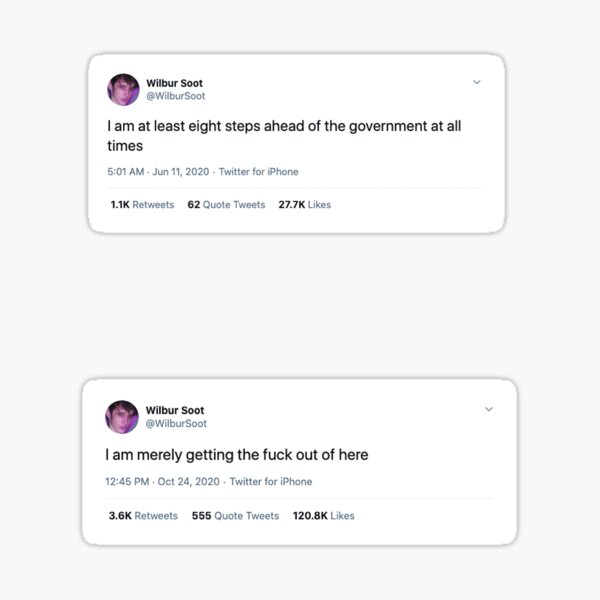Open the 12:45 PM Oct 24, 2020 timestamp
The height and width of the screenshot is (600, 600).
tap(162, 482)
